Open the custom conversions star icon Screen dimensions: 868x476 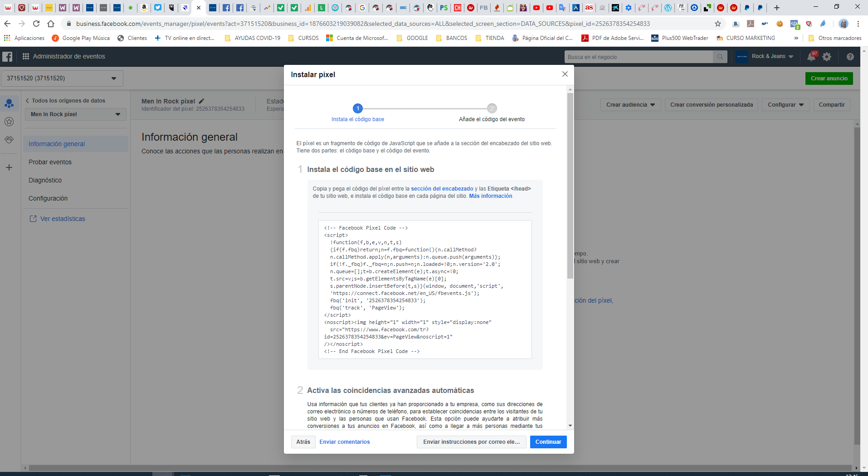9,122
